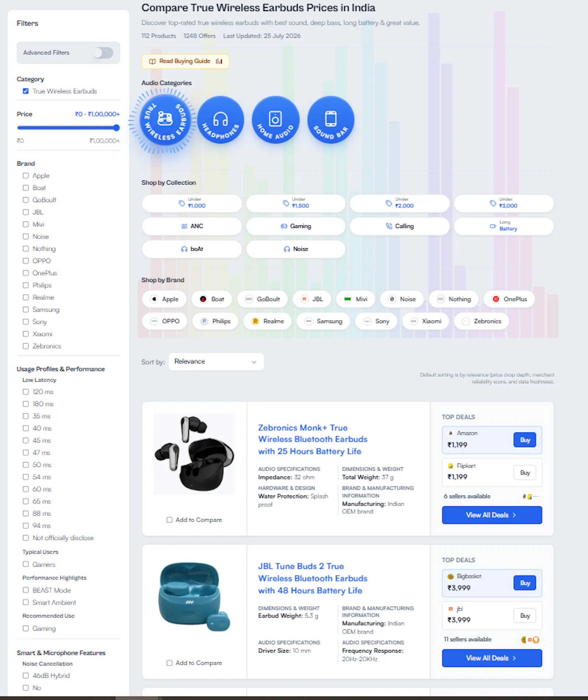Open the Read Buying Guide button
Screen dimensions: 588x700
(x=186, y=61)
